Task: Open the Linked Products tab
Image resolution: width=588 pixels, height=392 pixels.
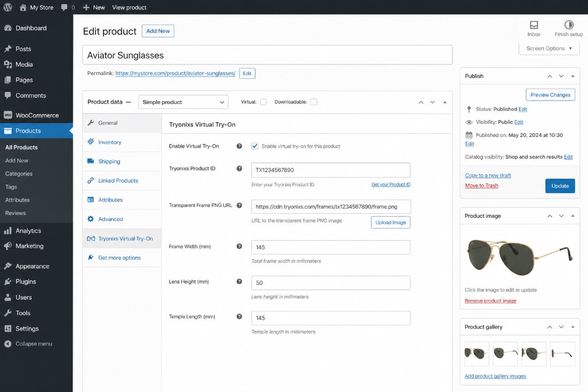Action: (x=122, y=180)
